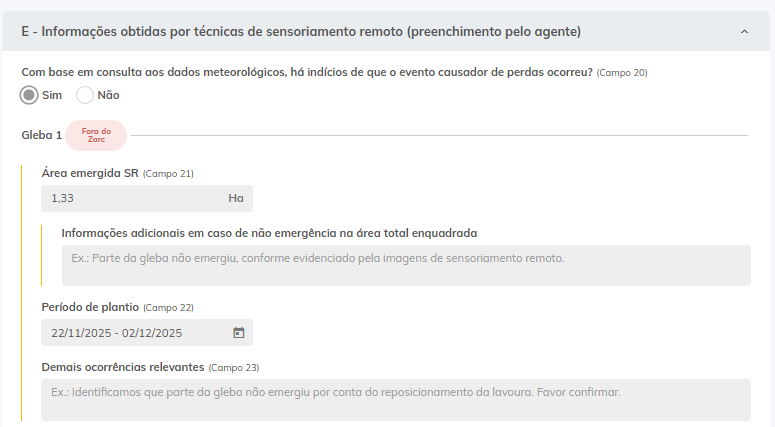Focus the Área emergida SR input field
775x427 pixels.
[x=130, y=198]
